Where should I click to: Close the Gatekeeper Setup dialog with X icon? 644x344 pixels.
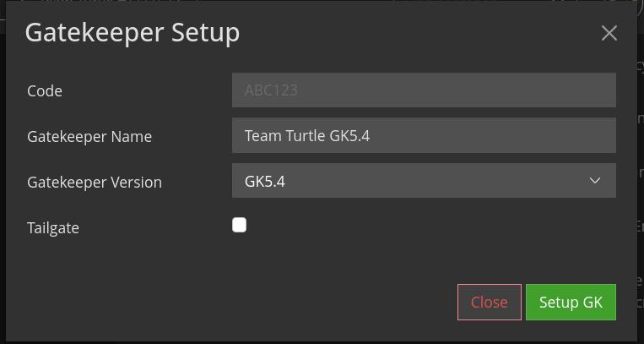[x=609, y=33]
